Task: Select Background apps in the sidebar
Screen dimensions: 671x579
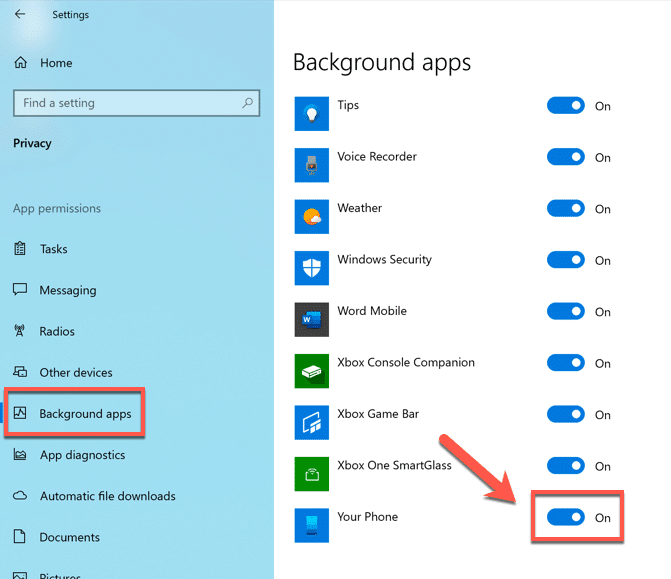Action: click(x=85, y=414)
